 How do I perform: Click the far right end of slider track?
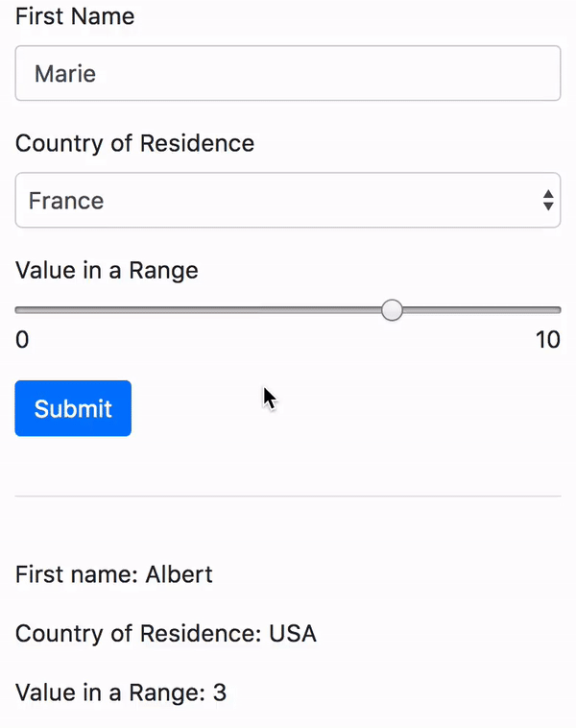click(559, 309)
